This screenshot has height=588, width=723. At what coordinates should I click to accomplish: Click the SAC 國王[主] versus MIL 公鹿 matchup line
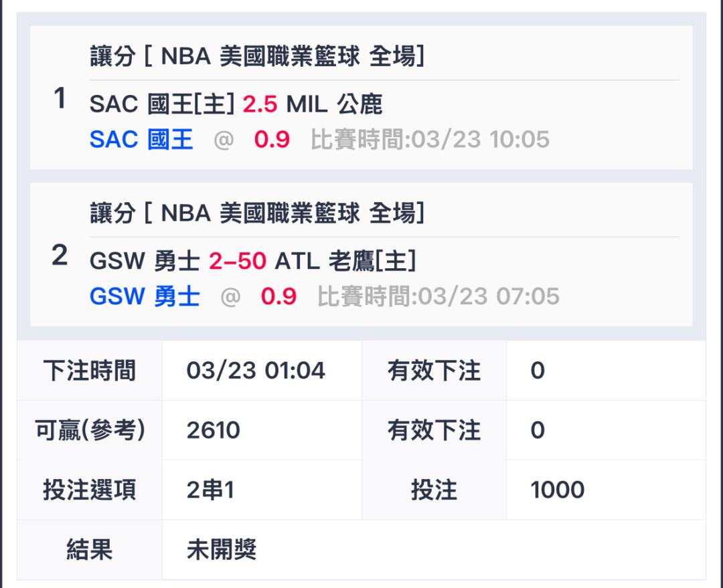236,104
